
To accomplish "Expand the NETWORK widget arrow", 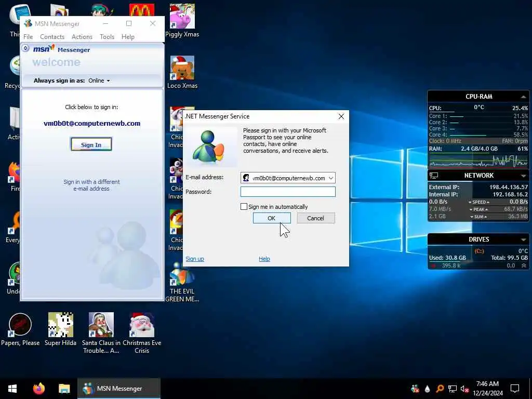I will (x=523, y=176).
